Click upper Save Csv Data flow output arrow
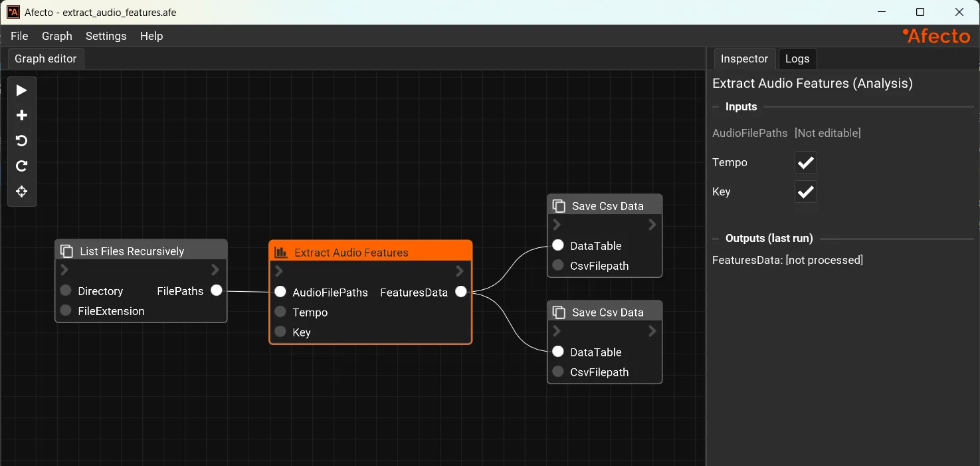Viewport: 980px width, 466px height. click(652, 225)
